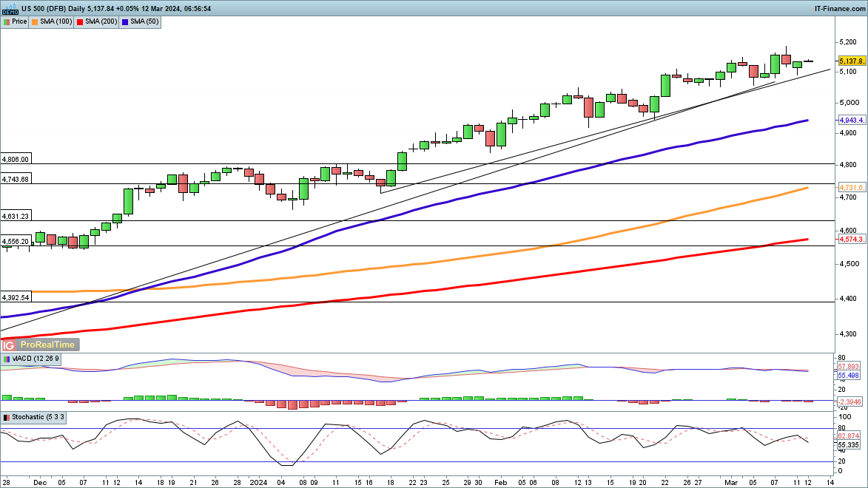Click the MACD signal value tag 55.498
This screenshot has width=868, height=488.
849,375
